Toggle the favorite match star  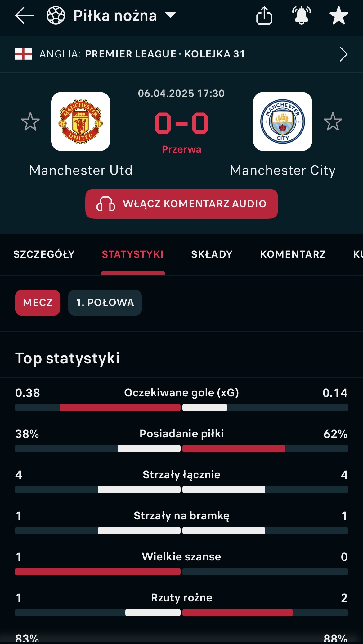(x=338, y=16)
